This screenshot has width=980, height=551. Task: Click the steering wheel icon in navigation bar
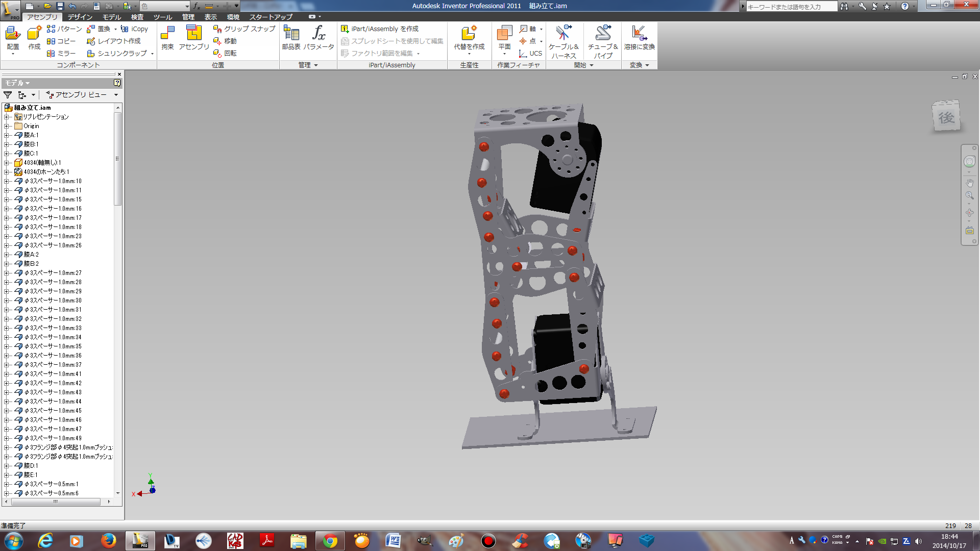tap(969, 162)
